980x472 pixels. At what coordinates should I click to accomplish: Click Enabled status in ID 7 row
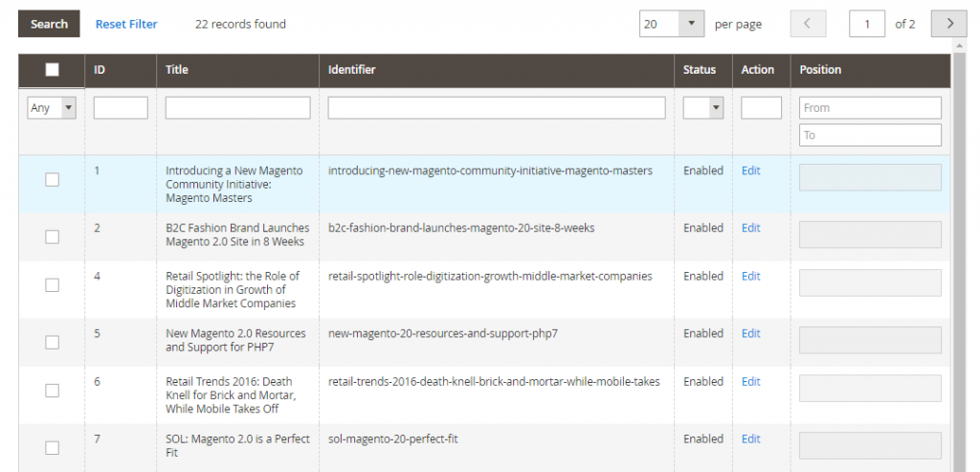(703, 439)
